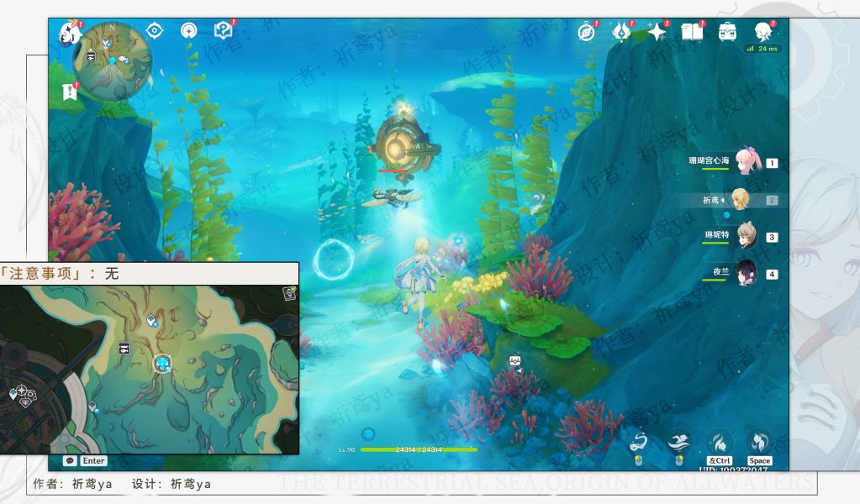Viewport: 860px width, 504px height.
Task: Use the underwater swim dash skill icon
Action: pyautogui.click(x=678, y=442)
